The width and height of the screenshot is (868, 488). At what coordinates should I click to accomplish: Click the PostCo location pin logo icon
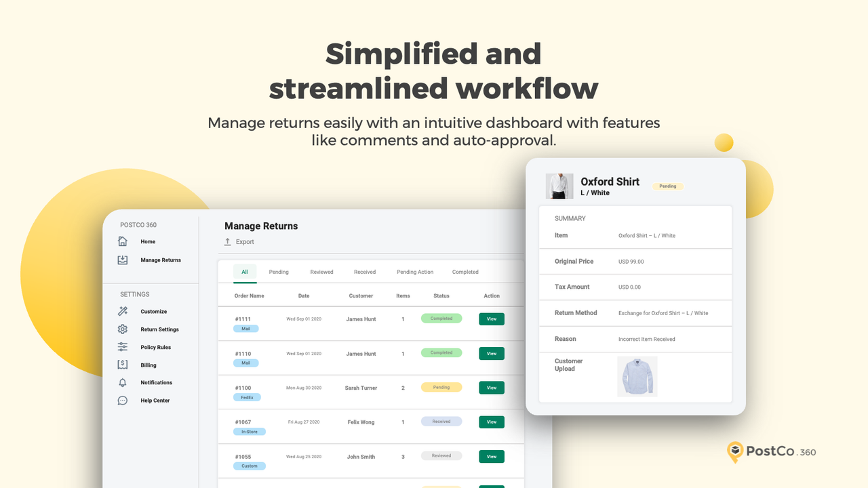pos(734,452)
